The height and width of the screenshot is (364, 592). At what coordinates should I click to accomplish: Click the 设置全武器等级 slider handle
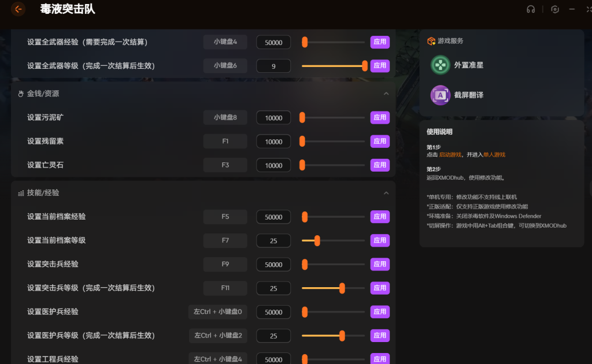pos(365,66)
